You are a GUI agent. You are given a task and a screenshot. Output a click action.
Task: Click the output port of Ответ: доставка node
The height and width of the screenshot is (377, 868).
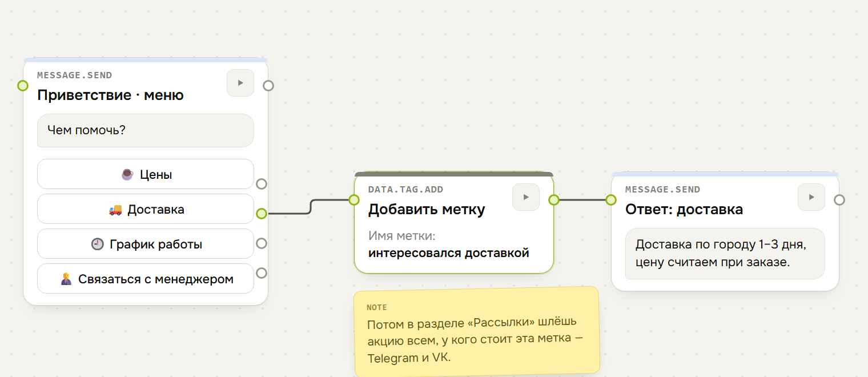[x=839, y=200]
